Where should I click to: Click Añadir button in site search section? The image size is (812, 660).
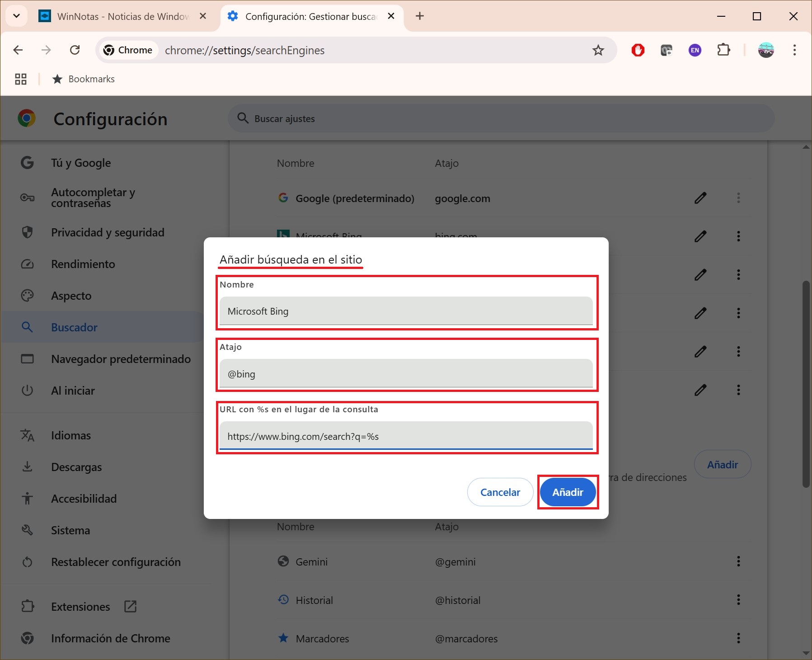click(x=723, y=464)
